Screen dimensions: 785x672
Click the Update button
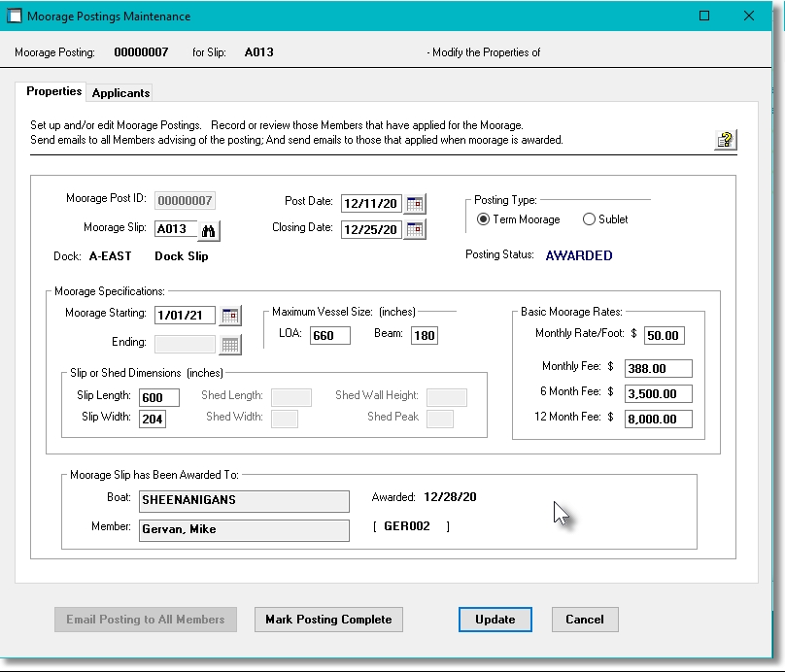[495, 620]
